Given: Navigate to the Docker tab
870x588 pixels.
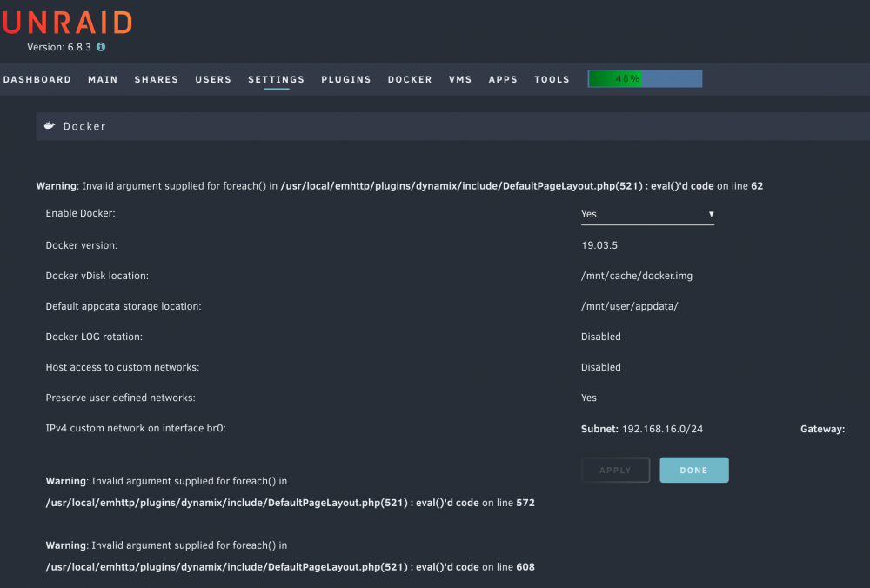Looking at the screenshot, I should pyautogui.click(x=410, y=79).
